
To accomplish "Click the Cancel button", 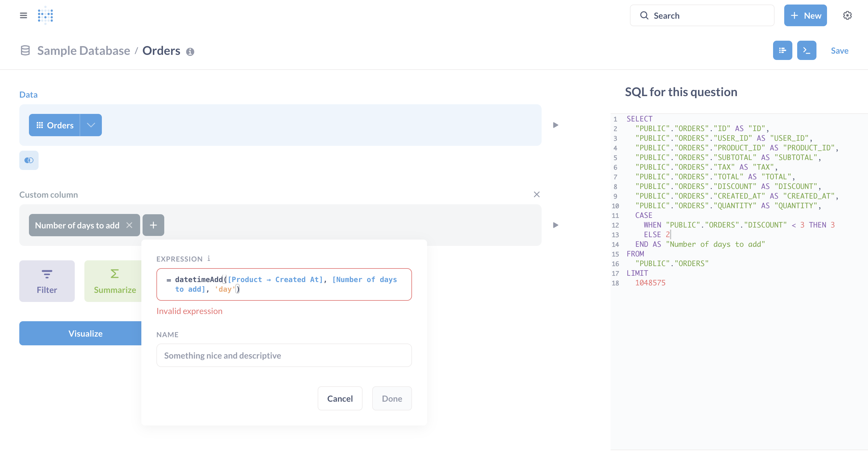I will pos(340,398).
